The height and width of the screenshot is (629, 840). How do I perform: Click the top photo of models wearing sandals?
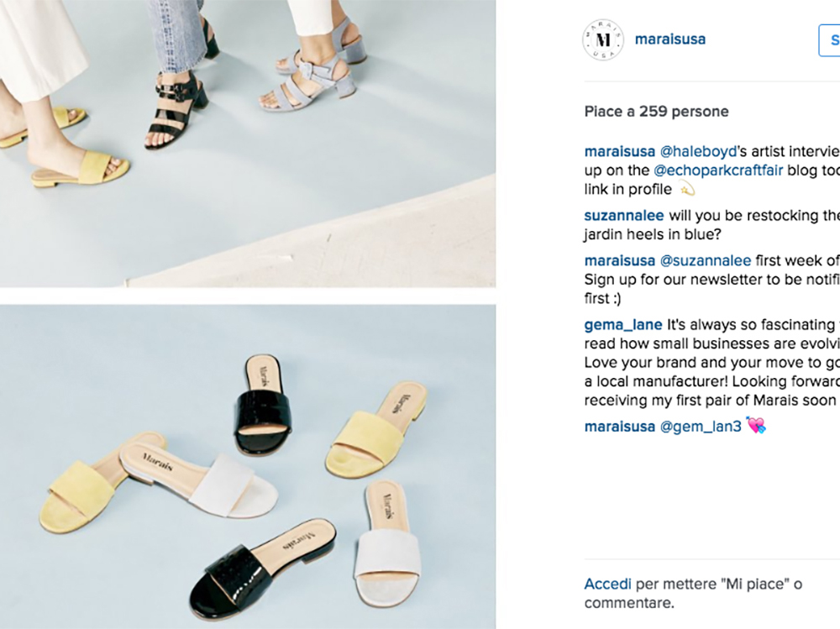click(248, 144)
